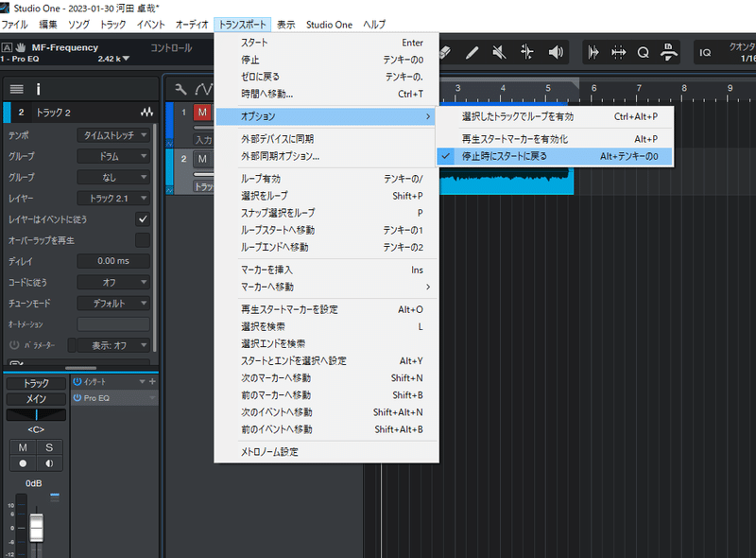This screenshot has height=558, width=756.
Task: Click the pan control above <C>
Action: tap(36, 414)
